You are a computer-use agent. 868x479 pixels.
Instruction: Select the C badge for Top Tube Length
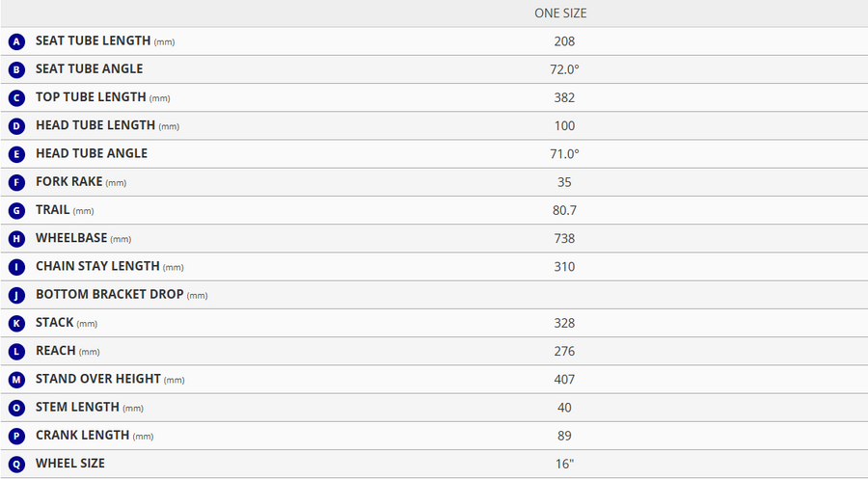click(x=16, y=97)
